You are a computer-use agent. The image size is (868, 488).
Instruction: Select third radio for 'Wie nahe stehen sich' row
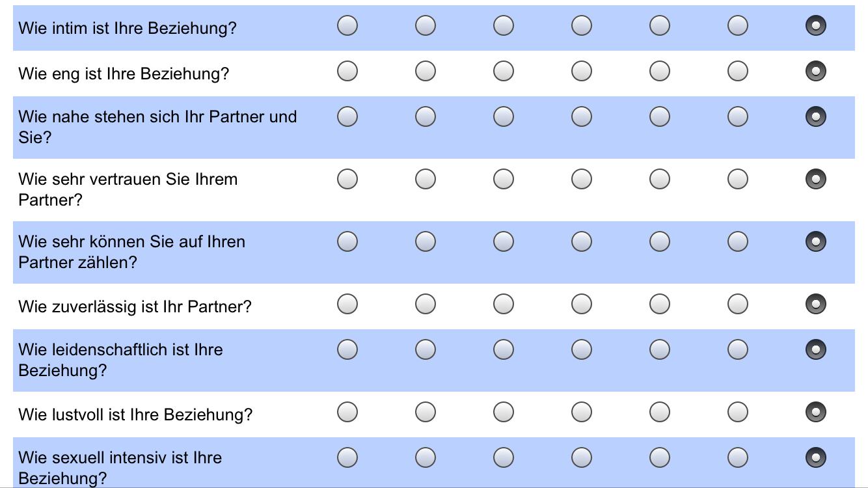[504, 116]
